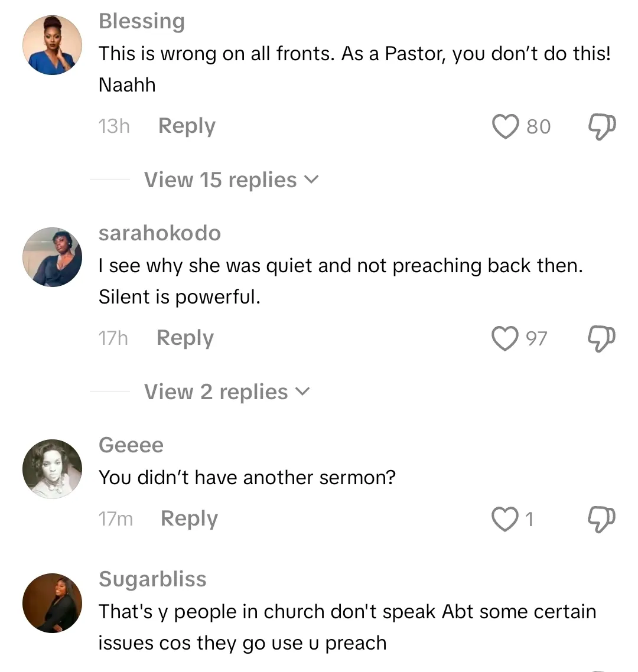Open the Blessing username link
638x672 pixels.
tap(142, 21)
